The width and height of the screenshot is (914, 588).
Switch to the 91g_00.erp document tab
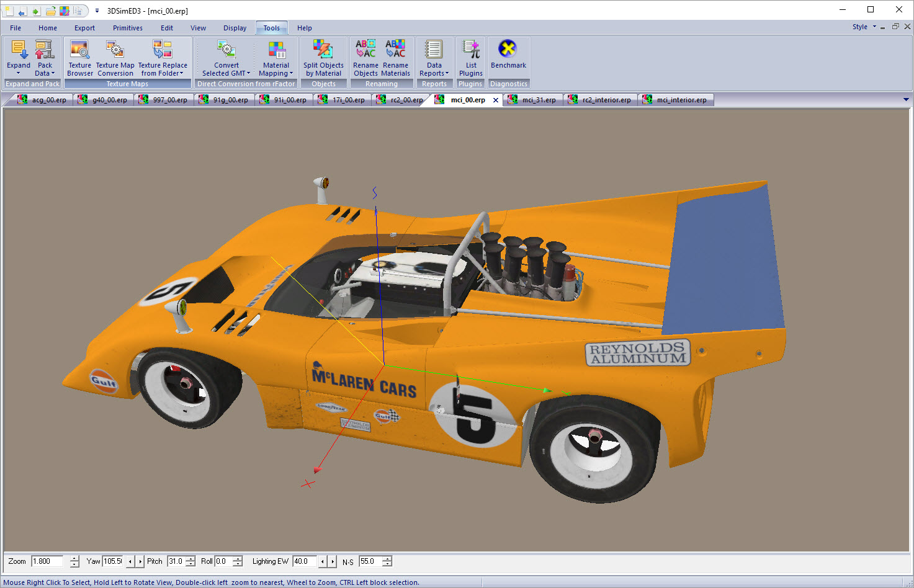pyautogui.click(x=224, y=100)
